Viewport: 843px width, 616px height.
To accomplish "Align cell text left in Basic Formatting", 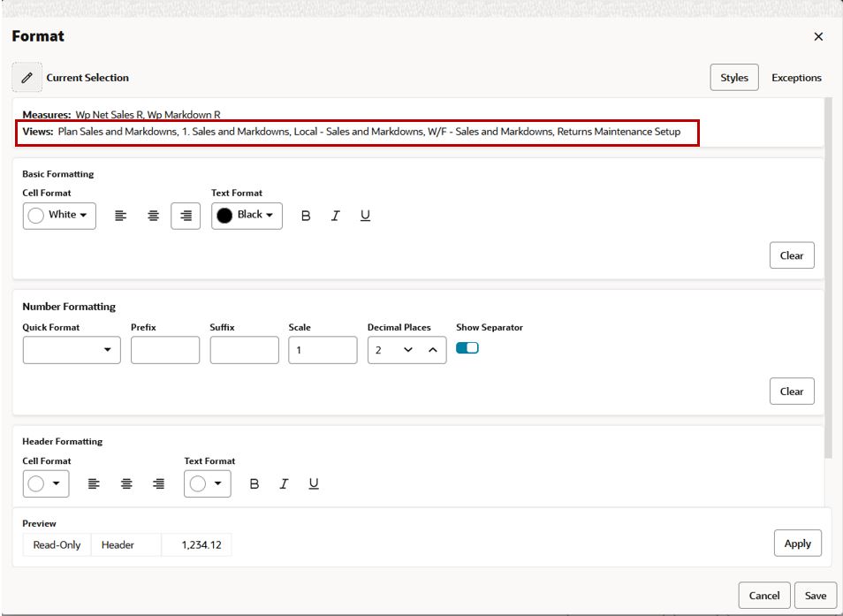I will pos(121,216).
